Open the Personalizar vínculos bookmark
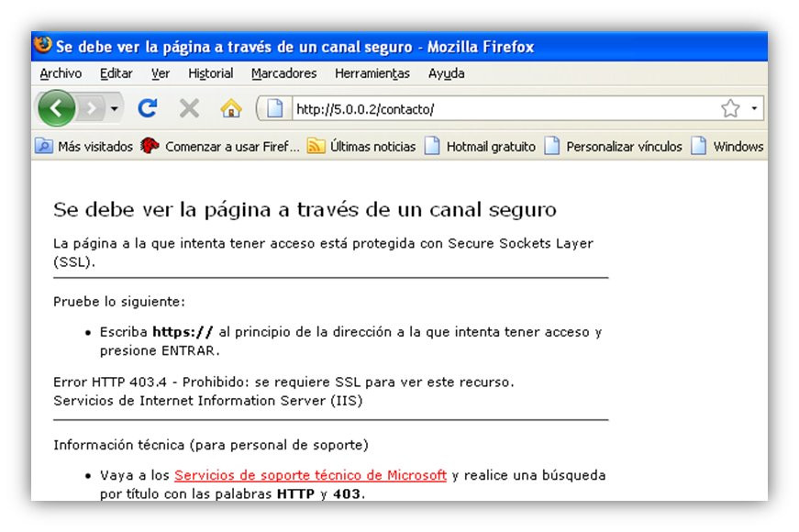Viewport: 799px width, 532px height. point(613,147)
